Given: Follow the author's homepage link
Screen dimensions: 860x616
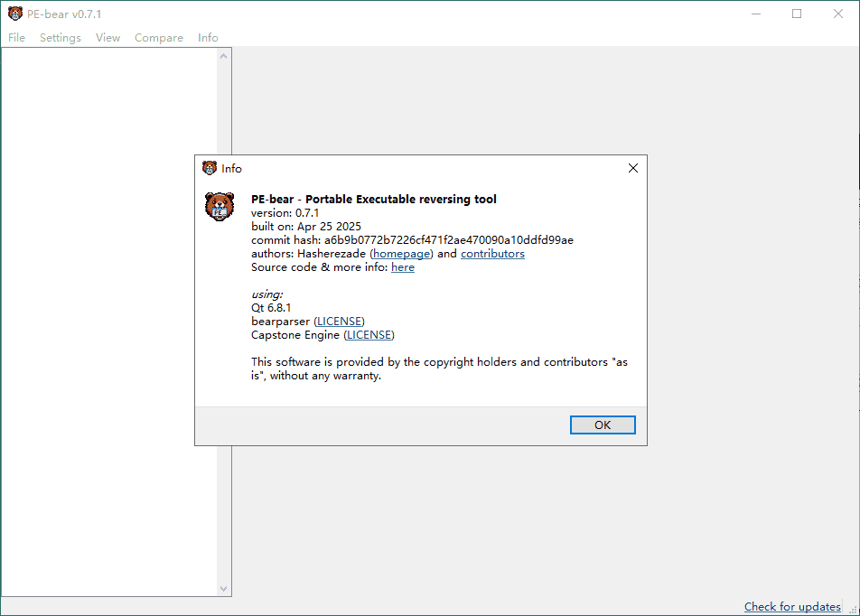Looking at the screenshot, I should click(x=402, y=254).
